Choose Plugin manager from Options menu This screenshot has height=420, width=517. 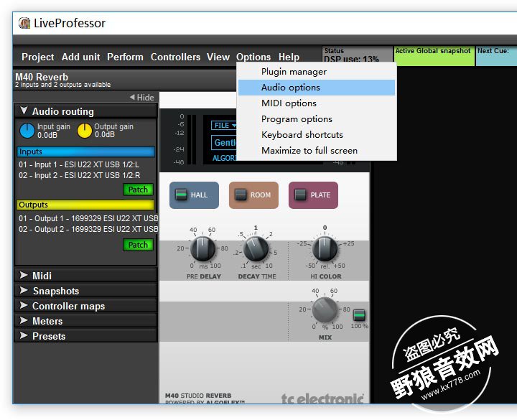coord(317,72)
